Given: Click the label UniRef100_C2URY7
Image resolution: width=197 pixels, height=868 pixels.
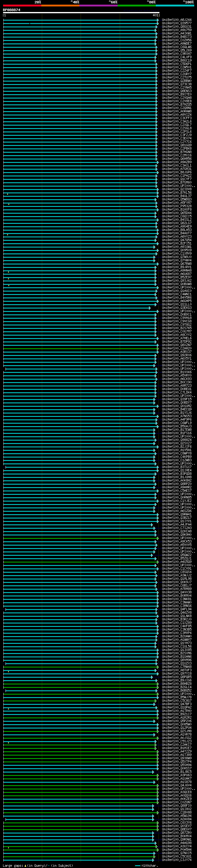Looking at the screenshot, I should tap(176, 74).
